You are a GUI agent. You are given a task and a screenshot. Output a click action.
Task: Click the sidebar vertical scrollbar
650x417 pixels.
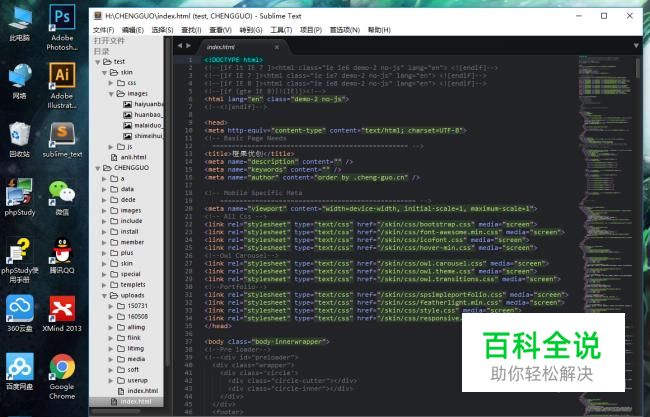click(x=168, y=203)
